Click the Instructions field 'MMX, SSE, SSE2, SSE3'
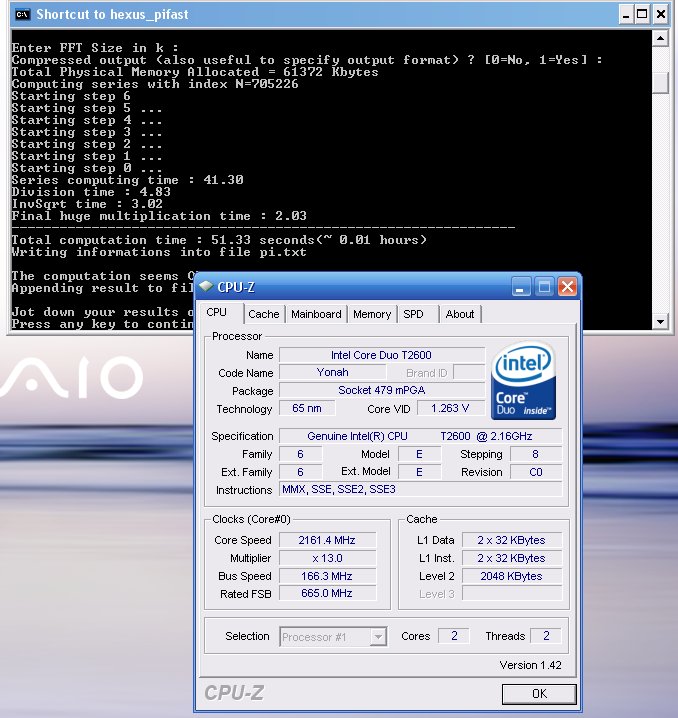Screen dimensions: 678x718 pyautogui.click(x=420, y=489)
